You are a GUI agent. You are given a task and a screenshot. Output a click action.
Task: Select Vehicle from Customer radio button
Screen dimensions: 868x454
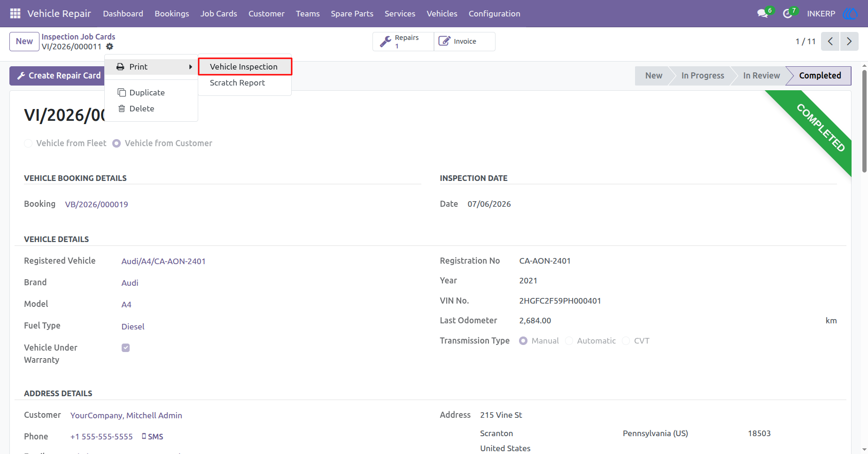coord(116,143)
